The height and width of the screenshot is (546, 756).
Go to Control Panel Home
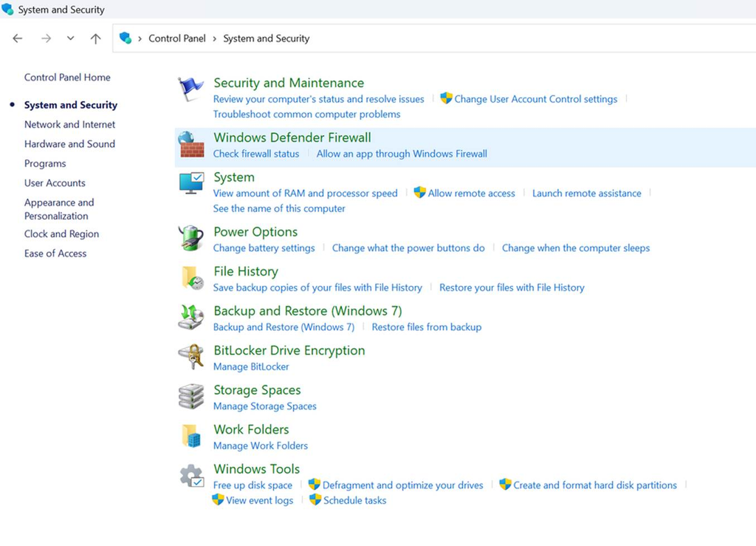pyautogui.click(x=67, y=77)
